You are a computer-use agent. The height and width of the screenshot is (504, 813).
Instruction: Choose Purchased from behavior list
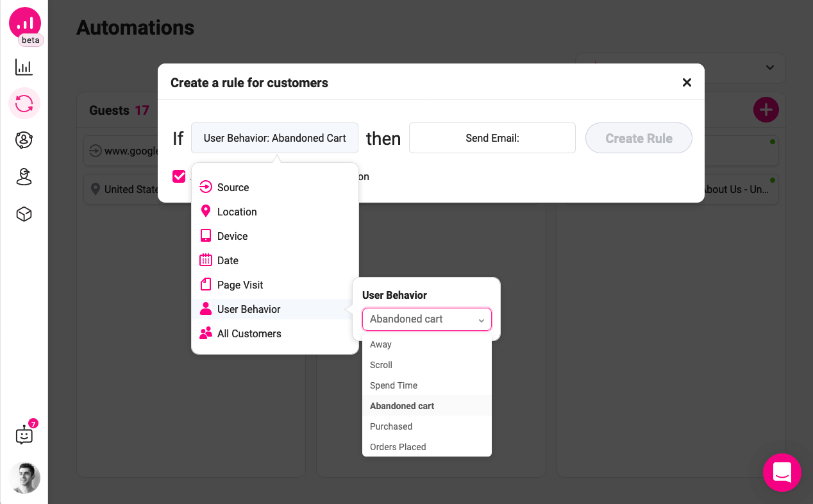[x=427, y=426]
